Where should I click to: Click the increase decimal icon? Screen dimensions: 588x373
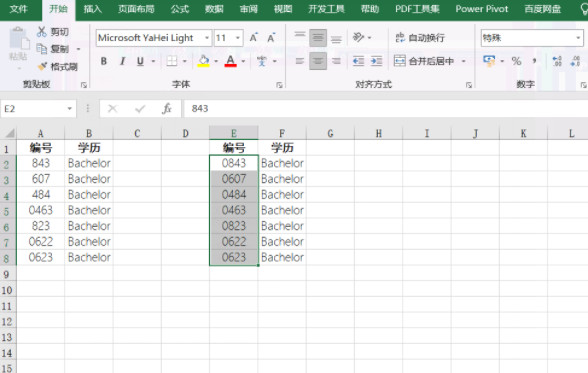(557, 61)
